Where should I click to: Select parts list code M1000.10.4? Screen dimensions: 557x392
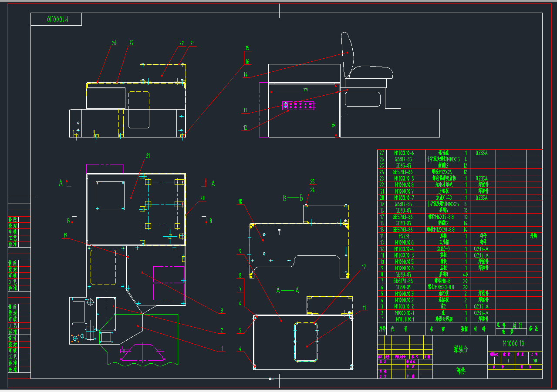coord(404,268)
